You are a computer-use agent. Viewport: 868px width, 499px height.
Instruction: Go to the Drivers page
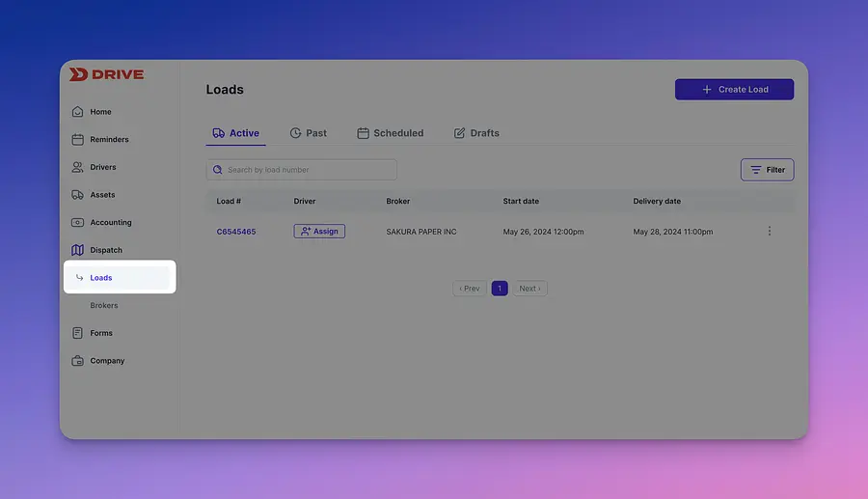coord(103,167)
